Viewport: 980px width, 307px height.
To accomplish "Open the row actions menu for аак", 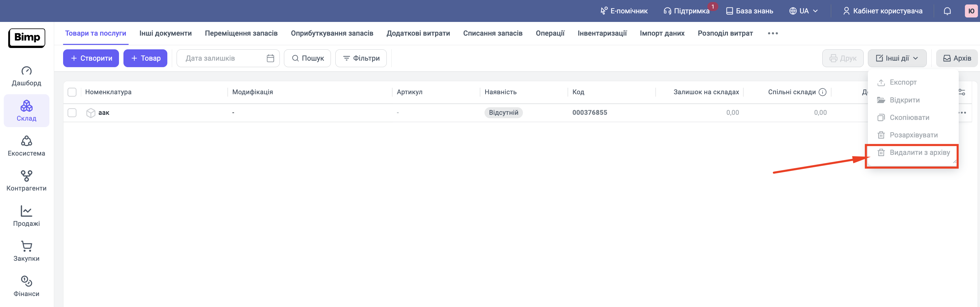I will pos(963,112).
